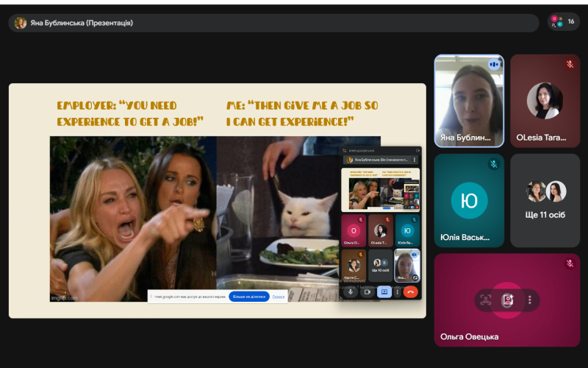Image resolution: width=588 pixels, height=368 pixels.
Task: Click the ME caption text on the slide
Action: click(x=302, y=113)
